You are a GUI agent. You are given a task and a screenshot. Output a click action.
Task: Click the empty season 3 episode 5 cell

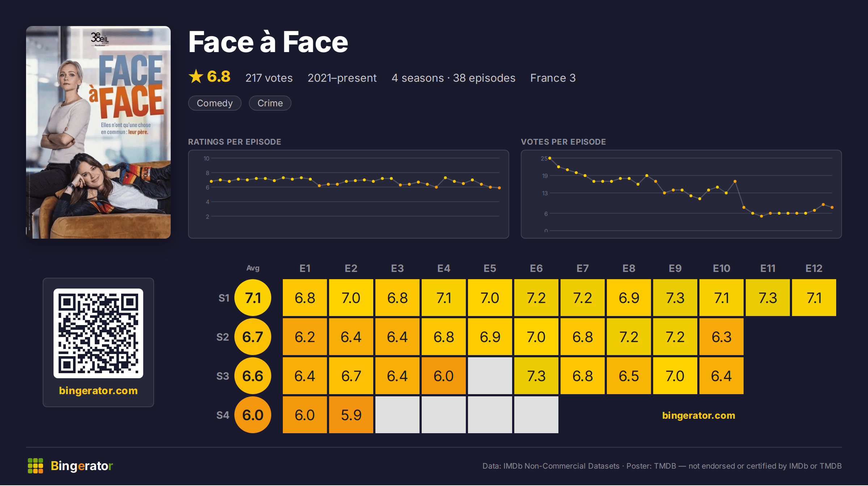(x=490, y=376)
